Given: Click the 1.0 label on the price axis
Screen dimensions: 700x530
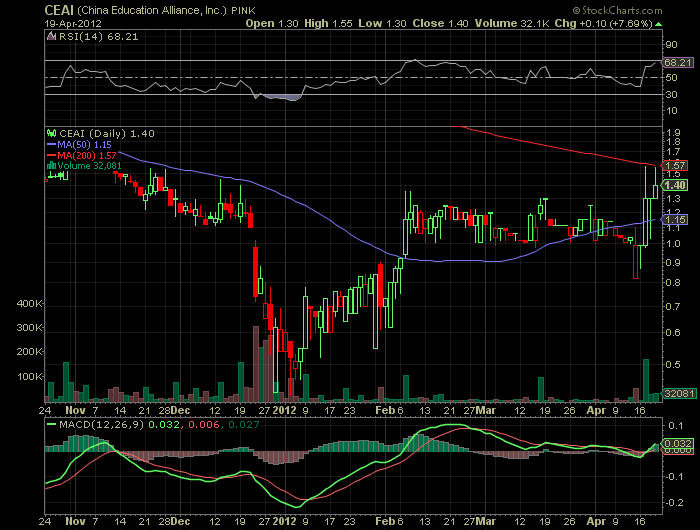Looking at the screenshot, I should 673,244.
